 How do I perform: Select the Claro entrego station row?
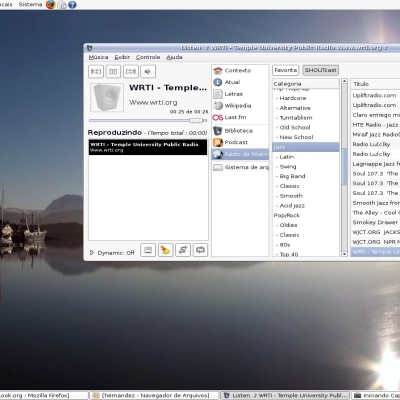(x=375, y=115)
